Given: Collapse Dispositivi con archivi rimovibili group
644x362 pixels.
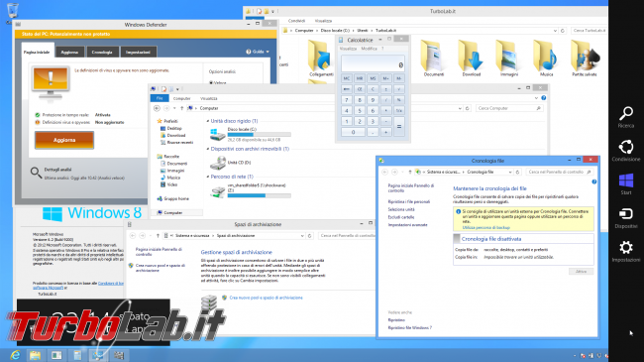Looking at the screenshot, I should [208, 149].
